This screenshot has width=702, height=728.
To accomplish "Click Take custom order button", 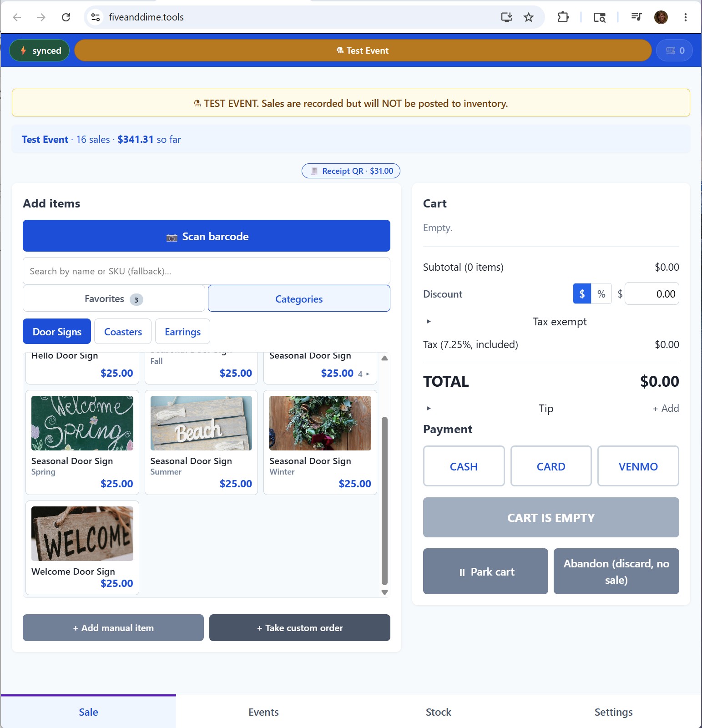I will (300, 627).
